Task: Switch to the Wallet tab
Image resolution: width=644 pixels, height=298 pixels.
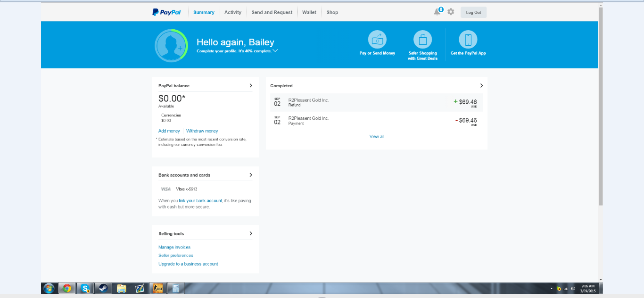Action: tap(309, 12)
